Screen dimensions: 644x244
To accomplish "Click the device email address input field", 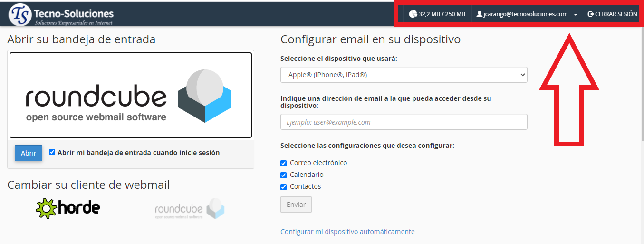I will point(404,122).
